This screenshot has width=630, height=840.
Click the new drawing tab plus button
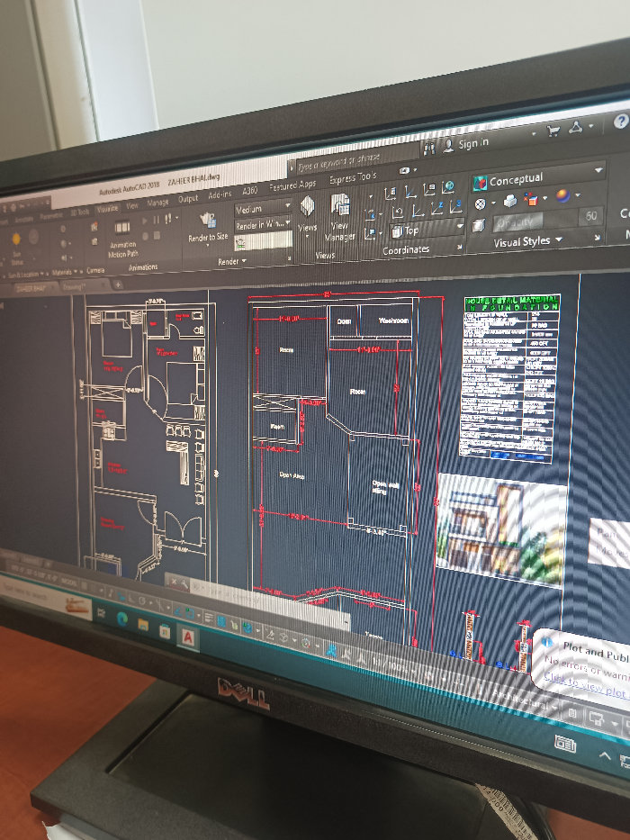point(118,285)
